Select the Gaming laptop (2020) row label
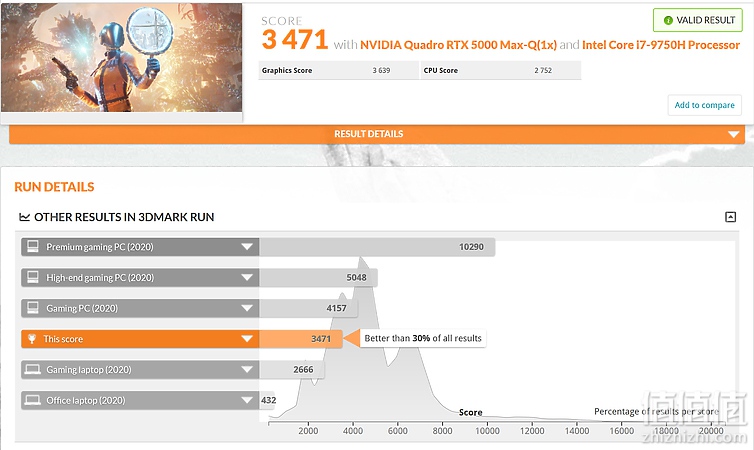The image size is (754, 450). click(x=88, y=370)
